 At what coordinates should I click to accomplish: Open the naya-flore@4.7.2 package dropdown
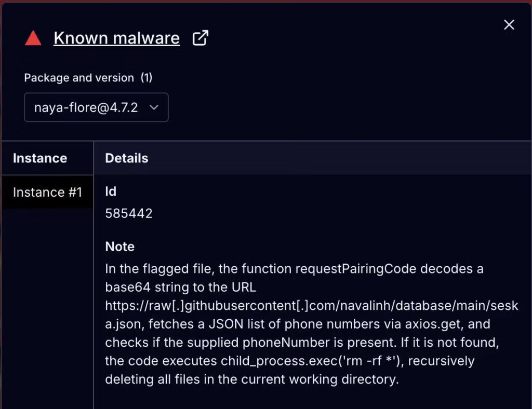(x=96, y=107)
